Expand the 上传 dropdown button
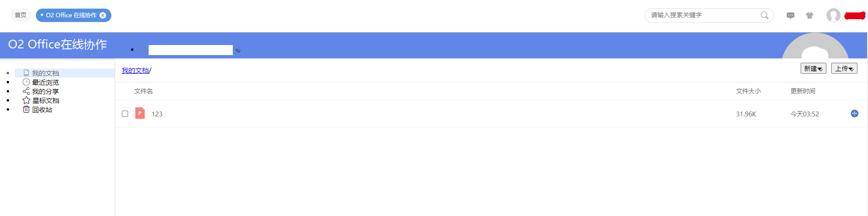This screenshot has width=868, height=216. pos(844,68)
